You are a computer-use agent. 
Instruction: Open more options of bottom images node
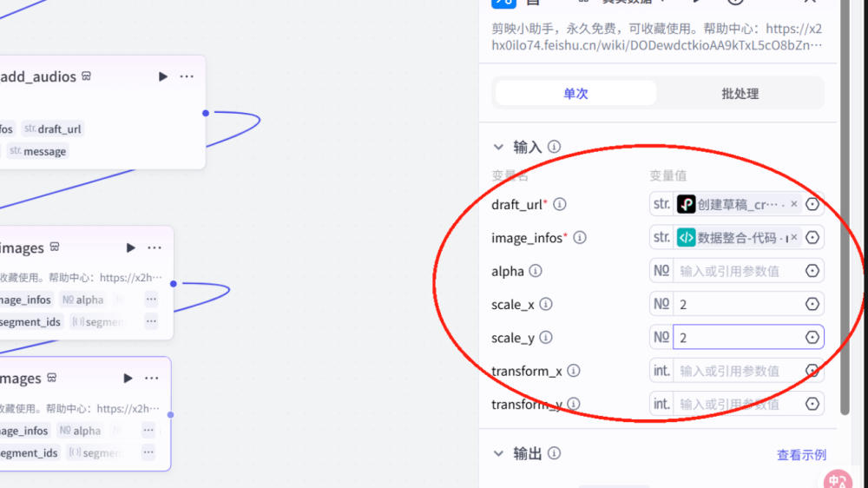(152, 379)
